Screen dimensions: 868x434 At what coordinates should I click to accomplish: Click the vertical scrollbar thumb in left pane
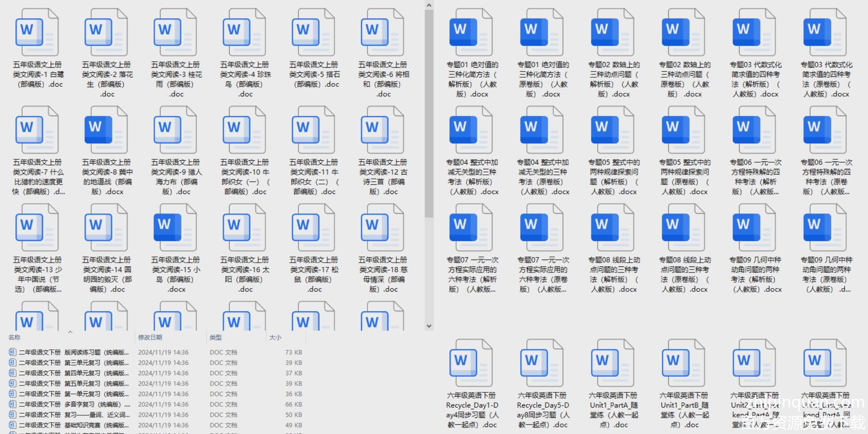429,114
